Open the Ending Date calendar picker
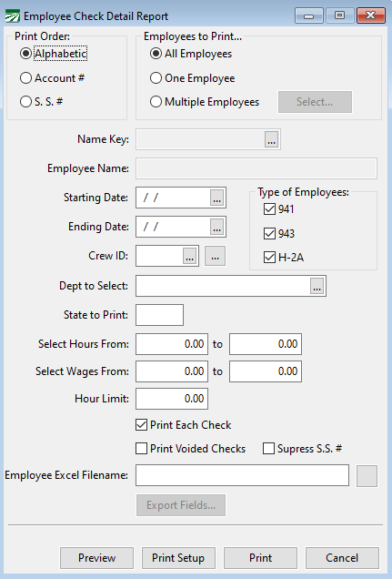Viewport: 392px width, 579px height. pos(216,227)
